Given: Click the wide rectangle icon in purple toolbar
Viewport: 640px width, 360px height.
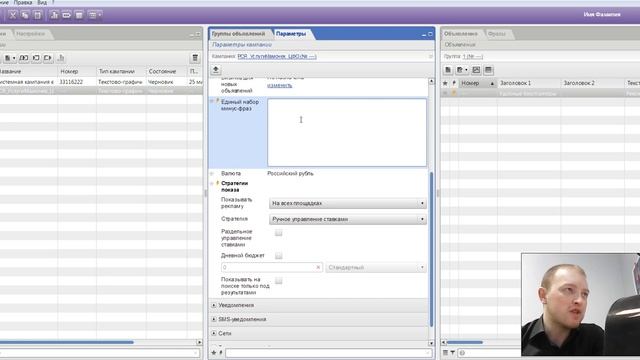Looking at the screenshot, I should 67,15.
